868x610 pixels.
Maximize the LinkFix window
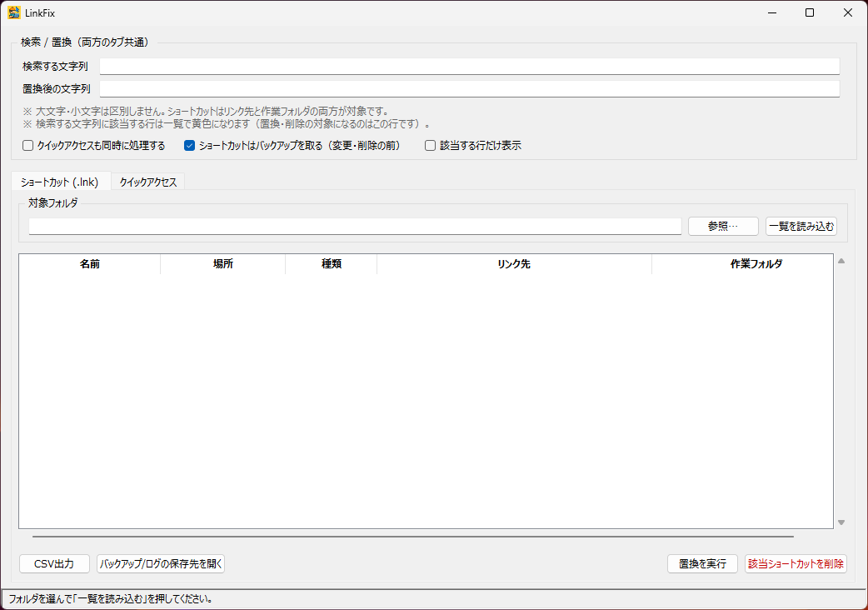(810, 12)
